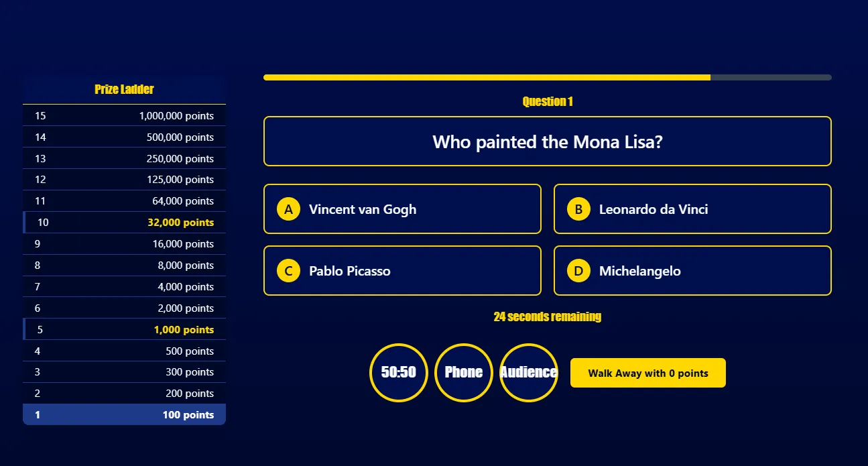Use the 50:50 lifeline
Viewport: 868px width, 466px height.
399,373
